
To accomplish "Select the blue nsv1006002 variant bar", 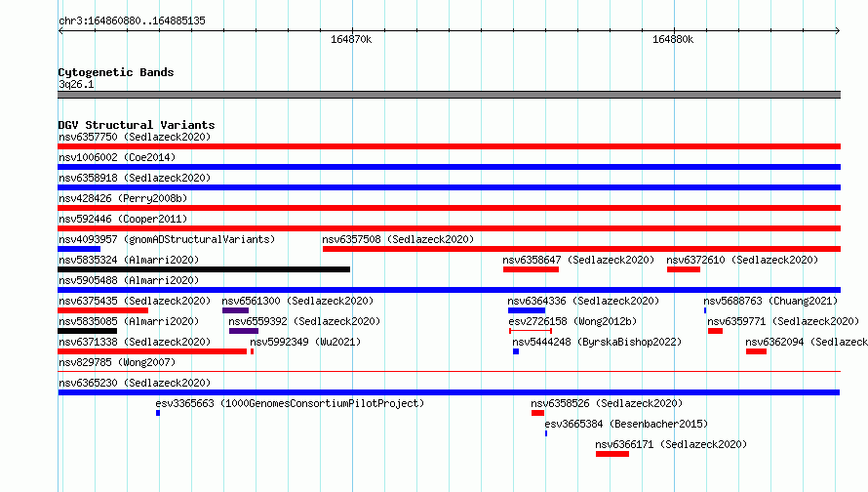I will [x=449, y=167].
